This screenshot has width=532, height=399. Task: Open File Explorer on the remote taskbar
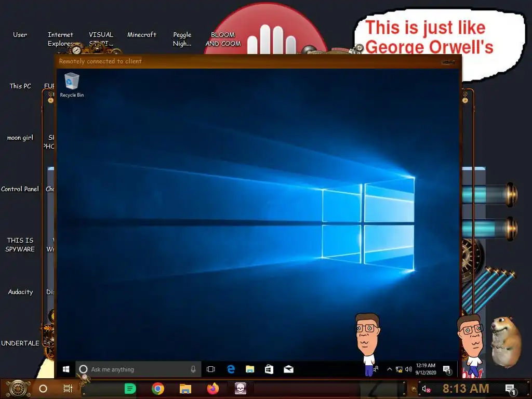click(x=250, y=369)
